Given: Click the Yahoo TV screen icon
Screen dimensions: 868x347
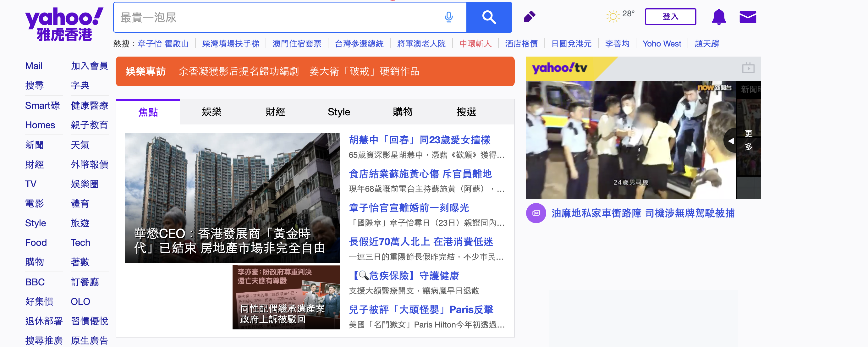Looking at the screenshot, I should tap(748, 68).
